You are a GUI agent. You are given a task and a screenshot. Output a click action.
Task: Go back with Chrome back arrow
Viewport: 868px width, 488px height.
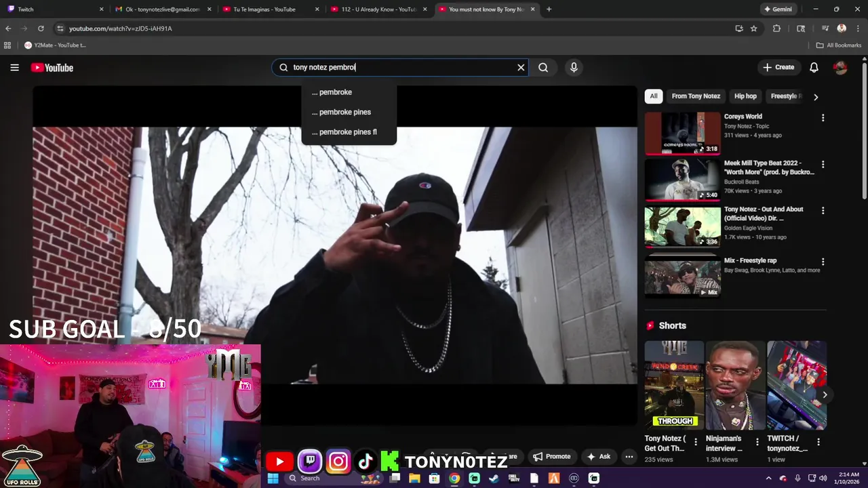pyautogui.click(x=8, y=28)
